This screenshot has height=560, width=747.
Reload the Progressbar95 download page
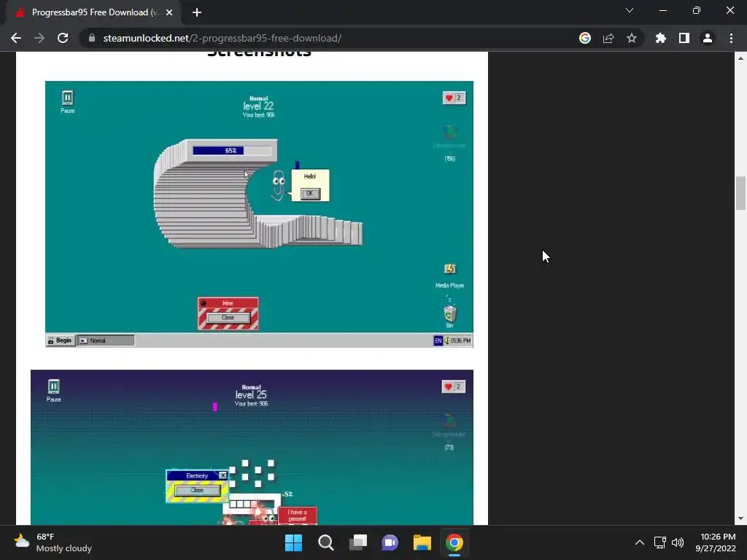[x=63, y=38]
